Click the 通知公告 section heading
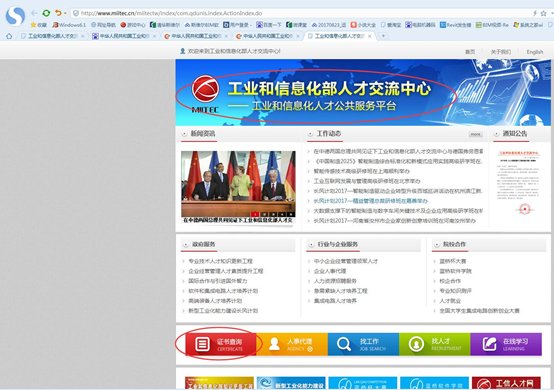 514,134
